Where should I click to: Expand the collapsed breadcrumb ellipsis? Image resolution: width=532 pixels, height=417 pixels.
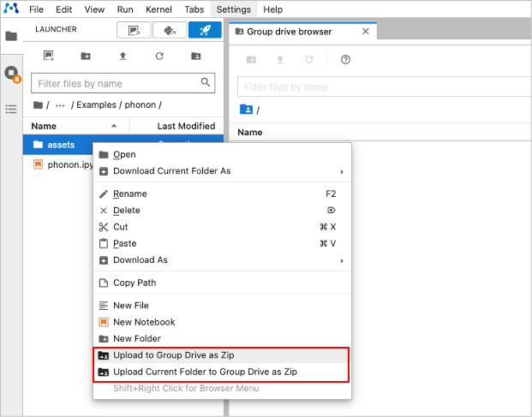click(x=60, y=105)
